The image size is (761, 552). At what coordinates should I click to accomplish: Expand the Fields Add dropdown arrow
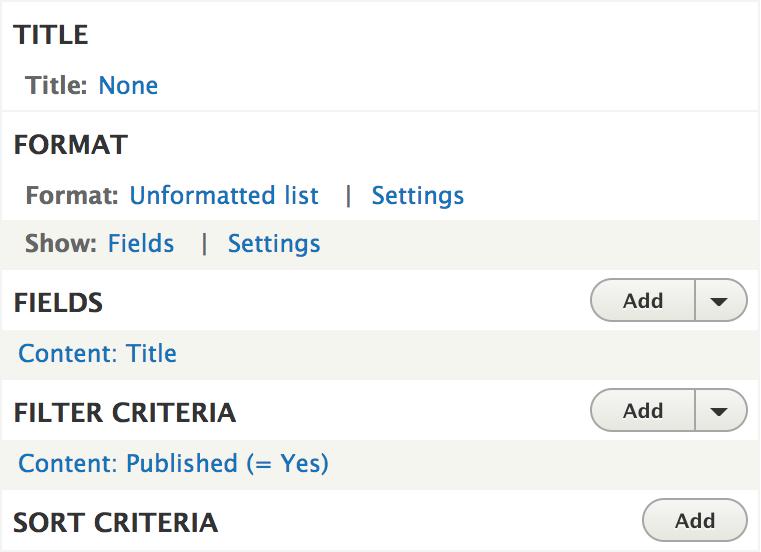click(x=720, y=301)
